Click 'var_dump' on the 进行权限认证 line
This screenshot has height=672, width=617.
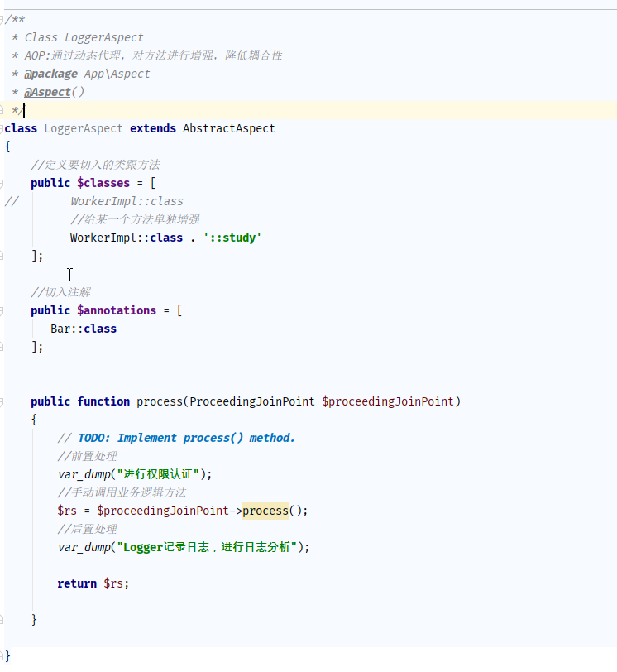[84, 474]
